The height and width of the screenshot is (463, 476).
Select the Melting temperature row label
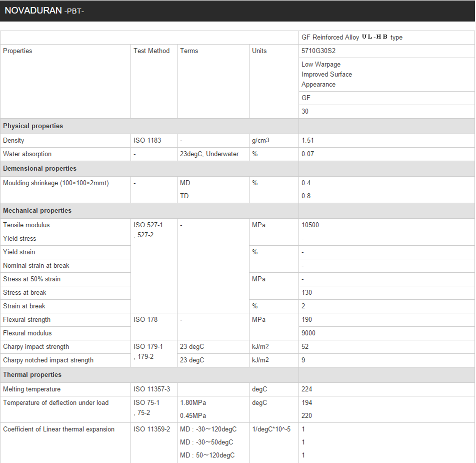pos(31,389)
